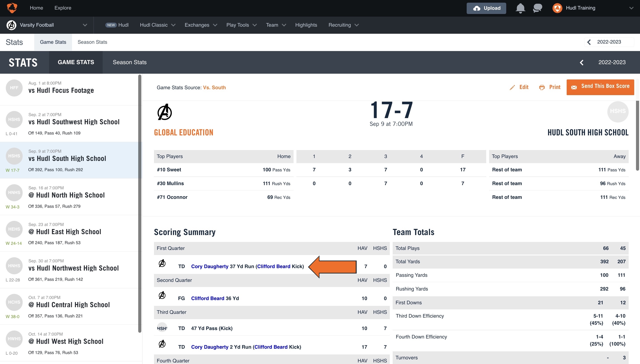Click the #71 Oconnor top player row

pyautogui.click(x=224, y=197)
